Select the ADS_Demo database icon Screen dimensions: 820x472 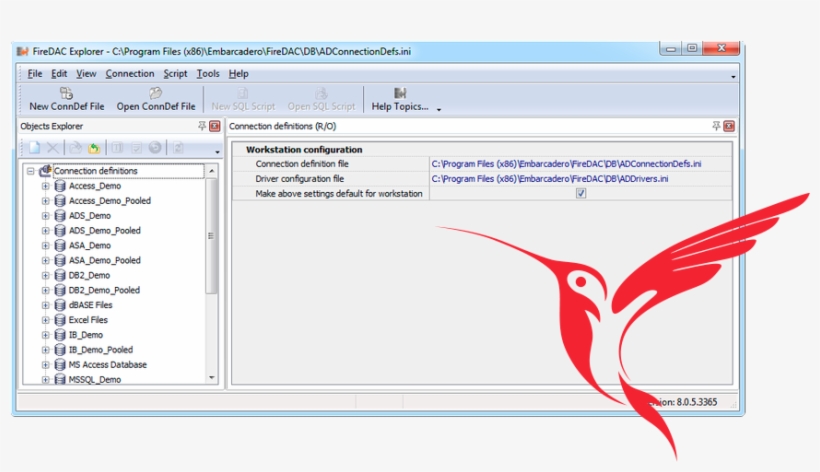coord(60,216)
